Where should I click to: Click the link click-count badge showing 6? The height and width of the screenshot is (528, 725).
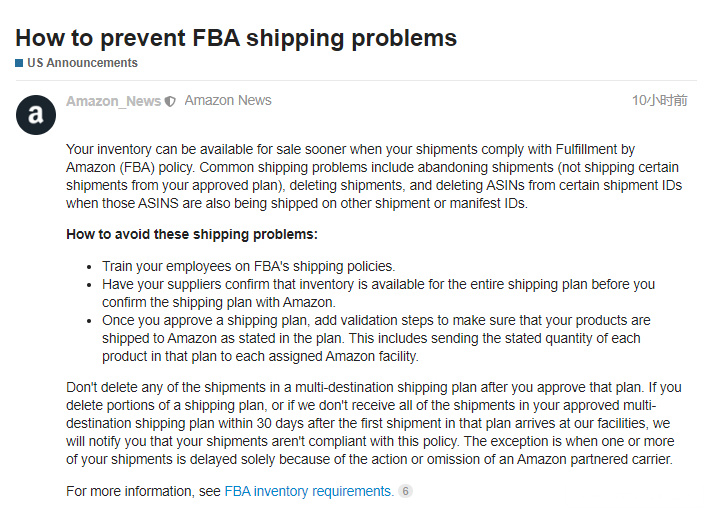click(x=405, y=491)
